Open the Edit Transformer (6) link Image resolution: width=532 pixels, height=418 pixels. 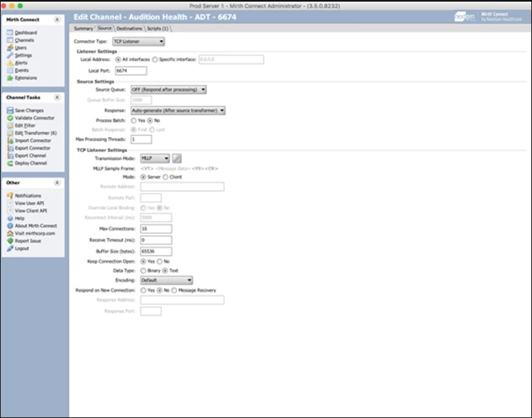point(36,133)
